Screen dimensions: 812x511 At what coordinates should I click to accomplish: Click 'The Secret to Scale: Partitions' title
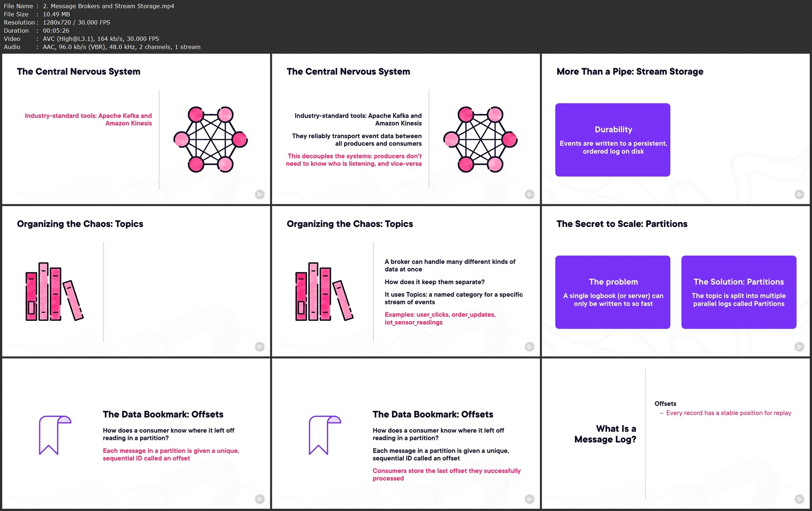pyautogui.click(x=622, y=224)
